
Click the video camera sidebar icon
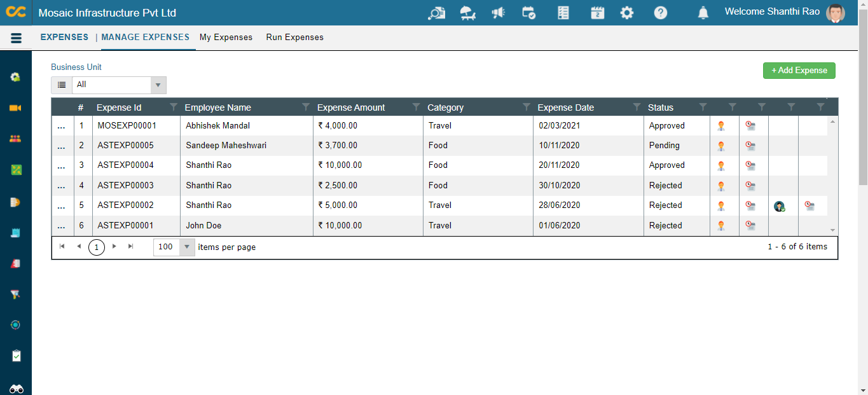pyautogui.click(x=16, y=108)
